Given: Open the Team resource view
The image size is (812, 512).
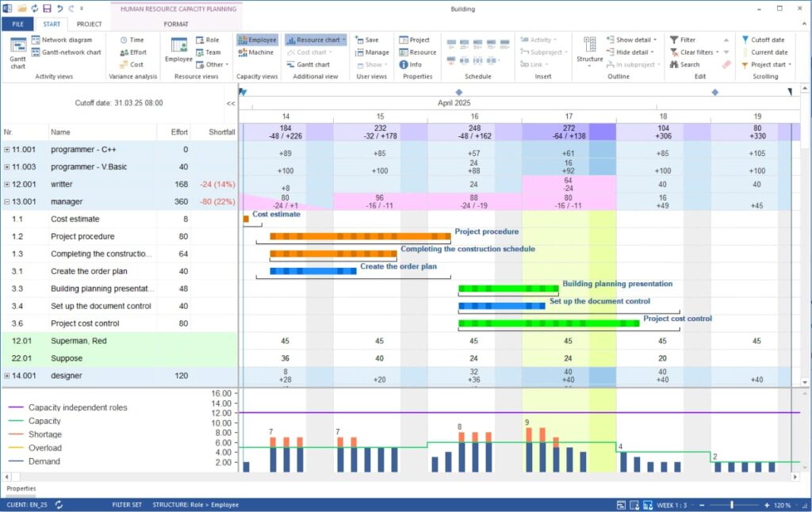Looking at the screenshot, I should [210, 52].
